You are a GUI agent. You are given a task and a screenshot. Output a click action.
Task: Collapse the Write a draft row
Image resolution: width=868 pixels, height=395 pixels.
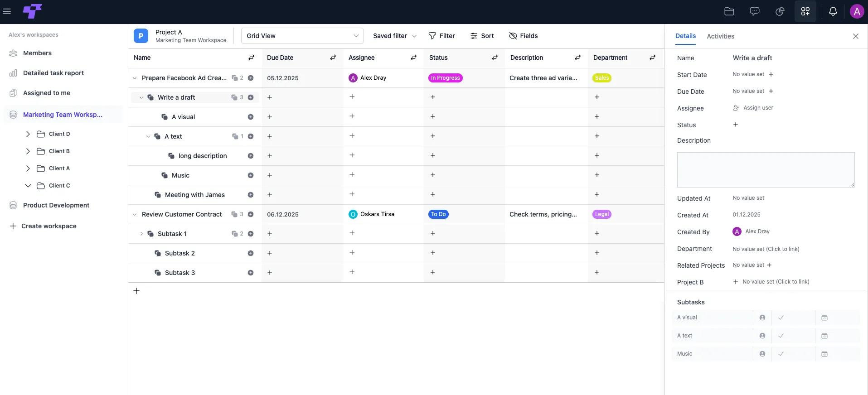point(141,97)
